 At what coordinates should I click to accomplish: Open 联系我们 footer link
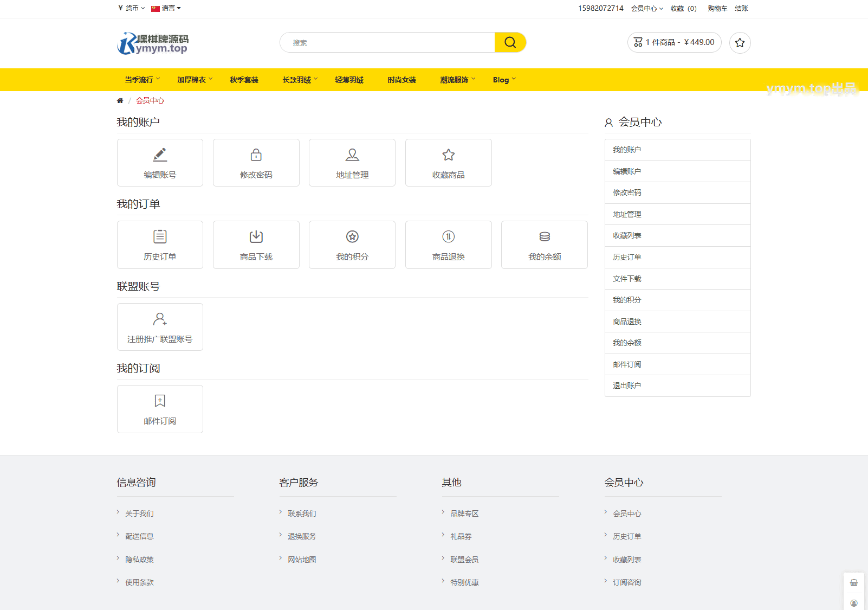point(302,513)
